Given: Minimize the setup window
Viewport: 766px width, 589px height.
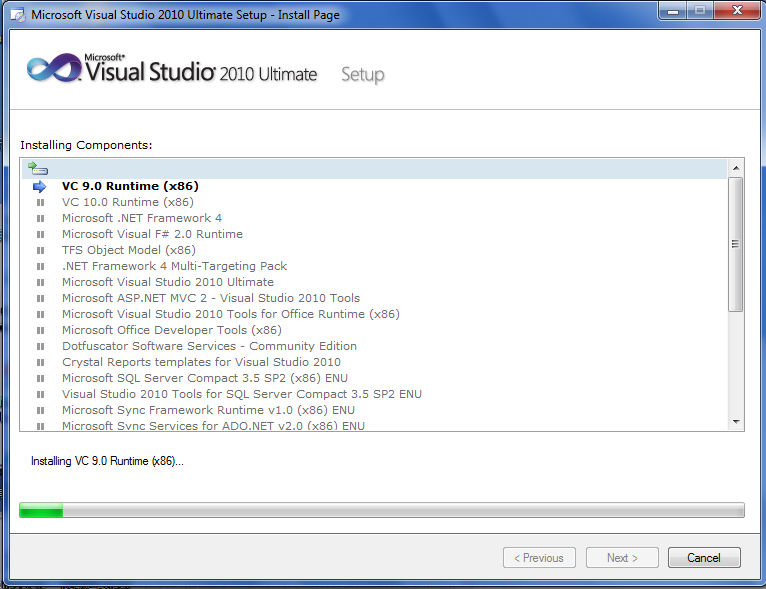Looking at the screenshot, I should (x=673, y=11).
